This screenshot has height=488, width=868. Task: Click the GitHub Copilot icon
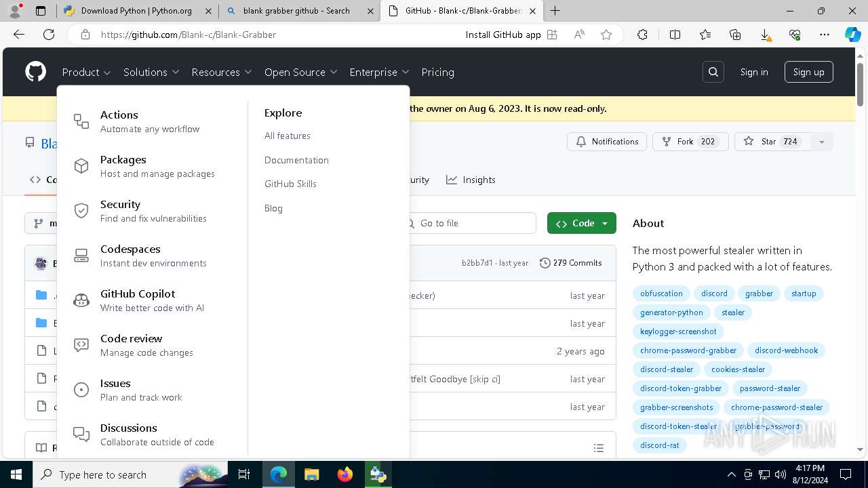pyautogui.click(x=81, y=300)
